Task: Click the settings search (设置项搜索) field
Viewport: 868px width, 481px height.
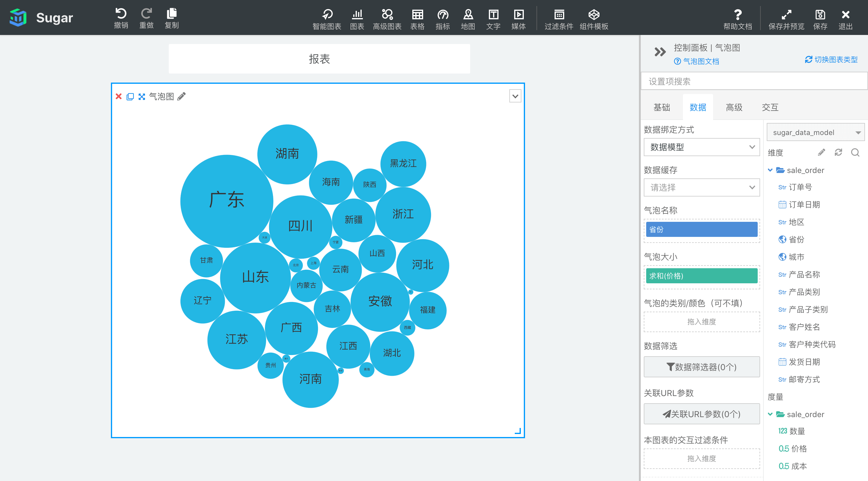Action: 754,81
